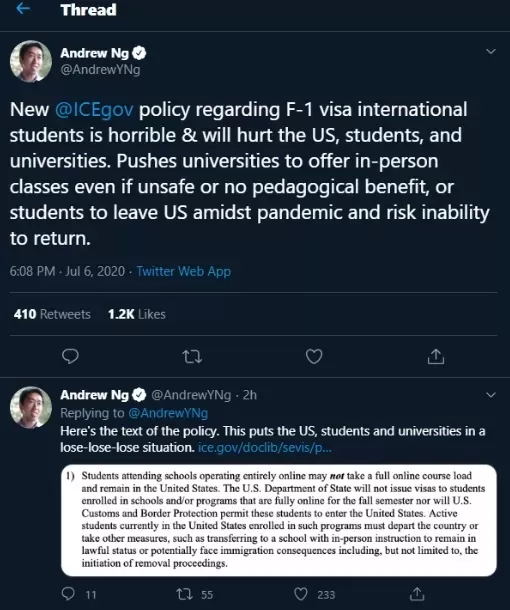The image size is (510, 610).
Task: Open Andrew Ng's avatar on the main tweet
Action: click(x=31, y=61)
